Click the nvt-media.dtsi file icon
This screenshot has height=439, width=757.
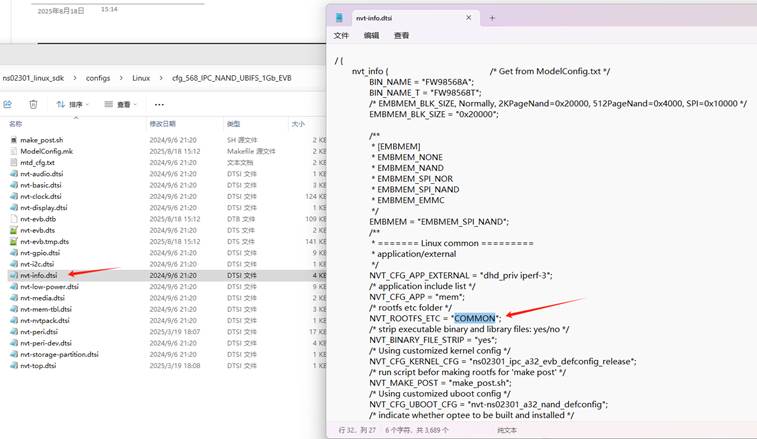pos(14,298)
